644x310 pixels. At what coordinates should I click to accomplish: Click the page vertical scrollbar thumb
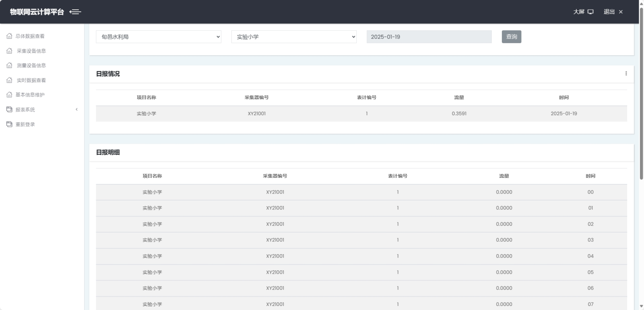(641, 93)
